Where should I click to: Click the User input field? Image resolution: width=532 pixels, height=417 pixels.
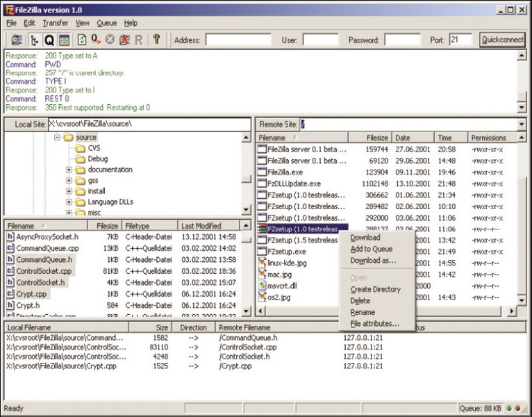pos(320,40)
